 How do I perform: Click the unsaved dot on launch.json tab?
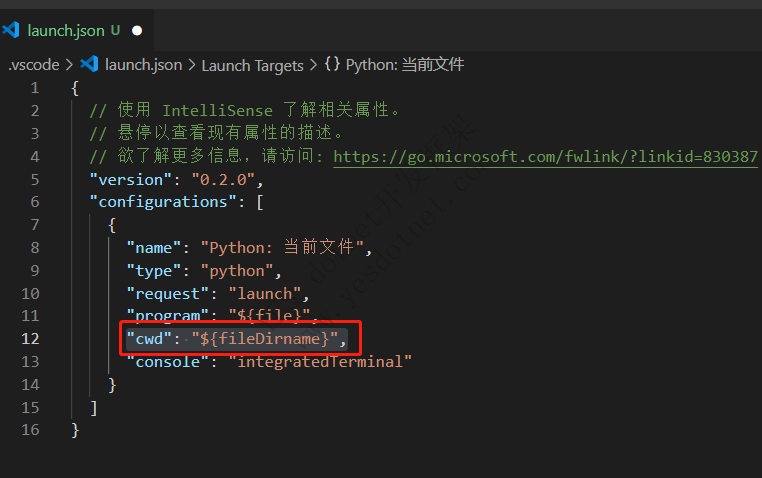[x=138, y=31]
